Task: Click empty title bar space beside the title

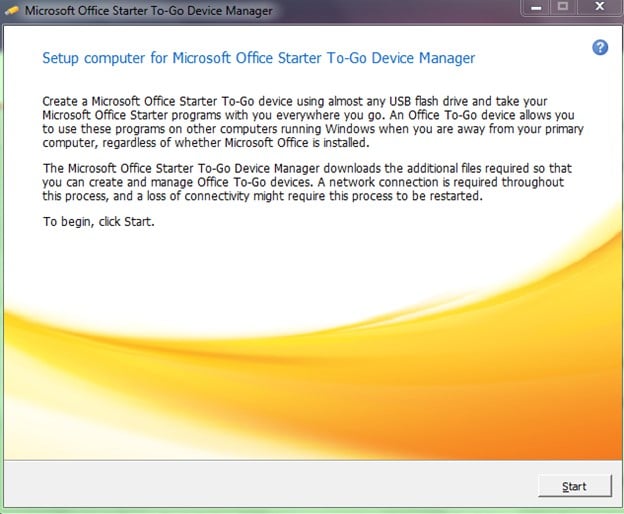Action: click(x=400, y=10)
